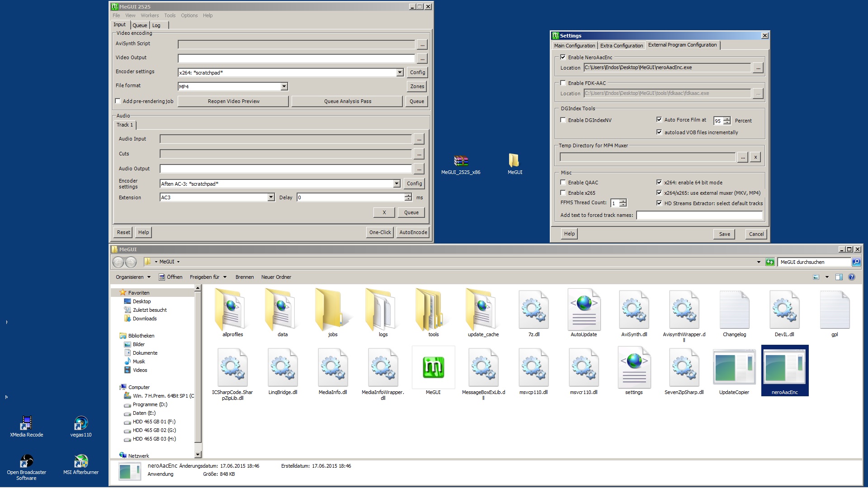Viewport: 868px width, 488px height.
Task: Switch to Main Configuration tab in Settings
Action: pyautogui.click(x=575, y=46)
